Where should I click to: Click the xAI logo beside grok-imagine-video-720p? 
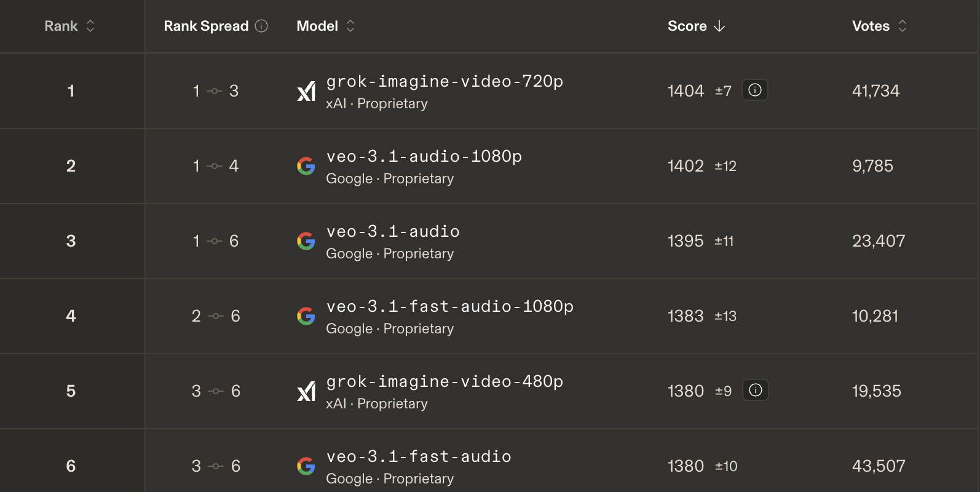tap(306, 91)
